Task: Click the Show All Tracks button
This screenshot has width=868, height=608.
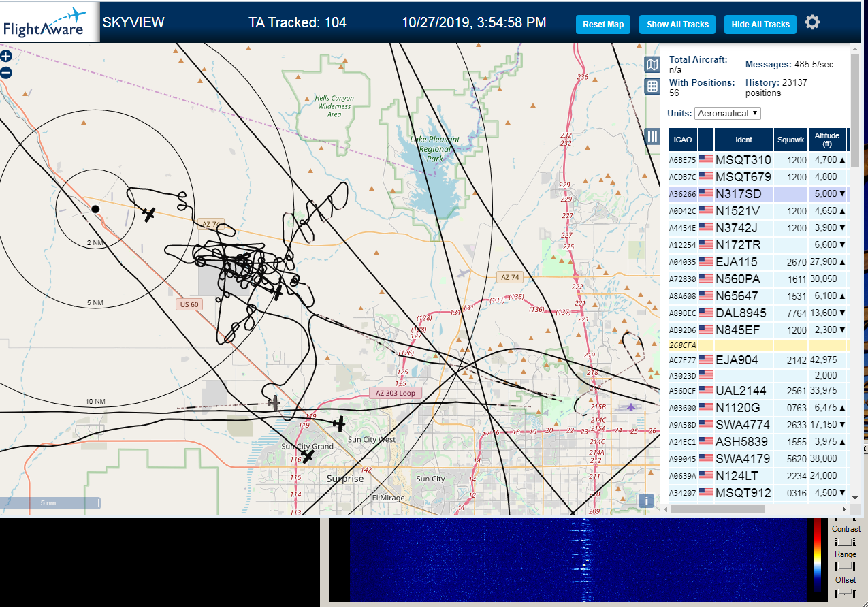Action: pyautogui.click(x=677, y=25)
